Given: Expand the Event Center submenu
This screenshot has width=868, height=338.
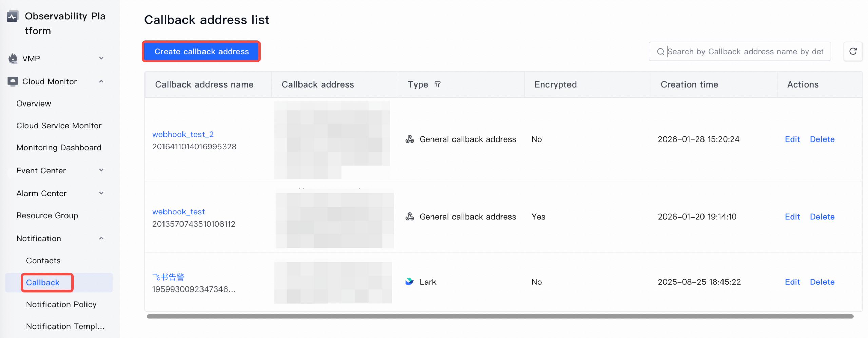Looking at the screenshot, I should (101, 170).
